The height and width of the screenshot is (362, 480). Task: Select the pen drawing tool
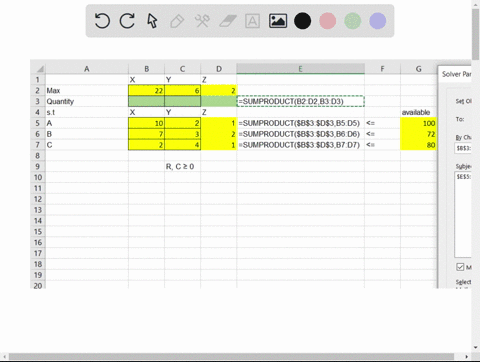coord(177,21)
